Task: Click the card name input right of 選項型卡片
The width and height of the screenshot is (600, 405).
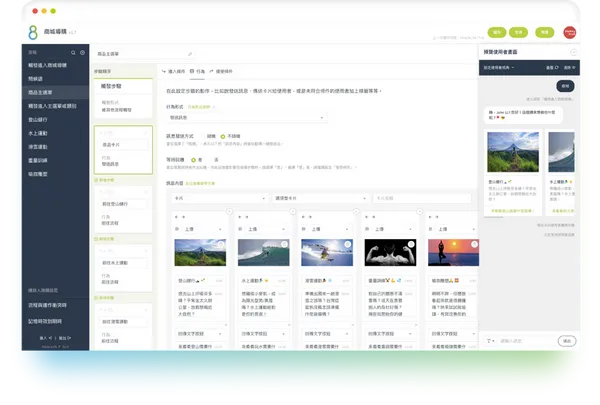Action: coord(422,198)
